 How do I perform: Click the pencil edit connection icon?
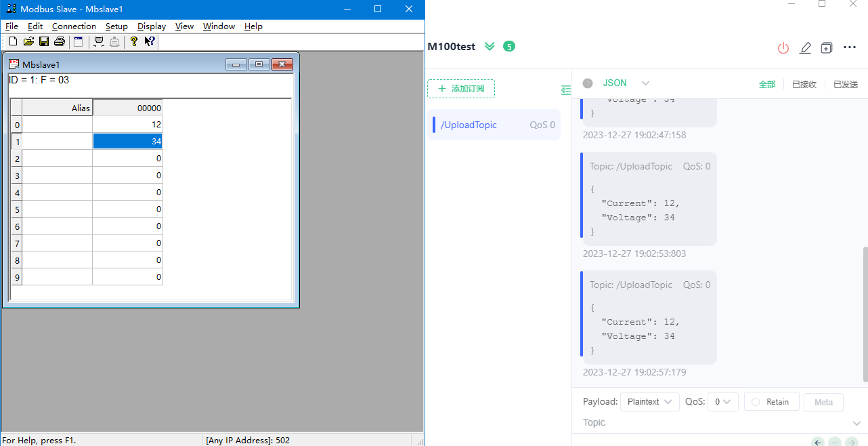click(805, 47)
